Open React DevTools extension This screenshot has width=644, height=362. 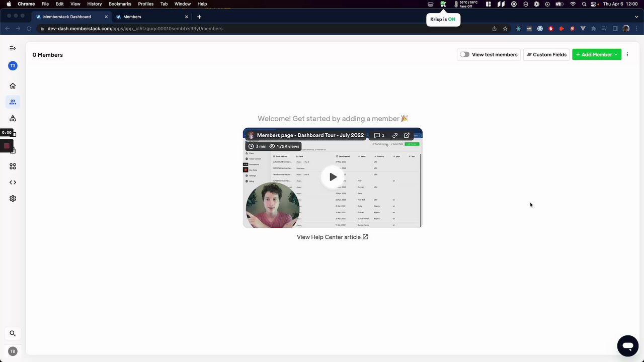coord(519,29)
